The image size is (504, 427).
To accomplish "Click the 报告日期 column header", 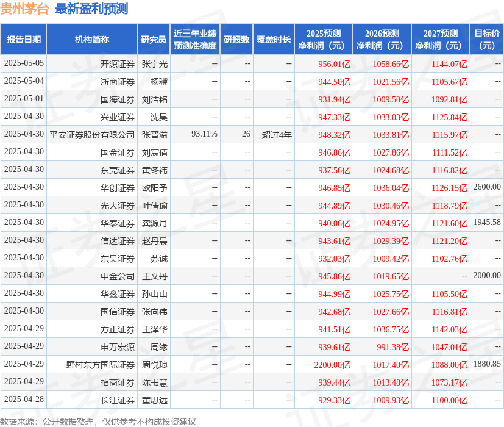I will [x=25, y=38].
